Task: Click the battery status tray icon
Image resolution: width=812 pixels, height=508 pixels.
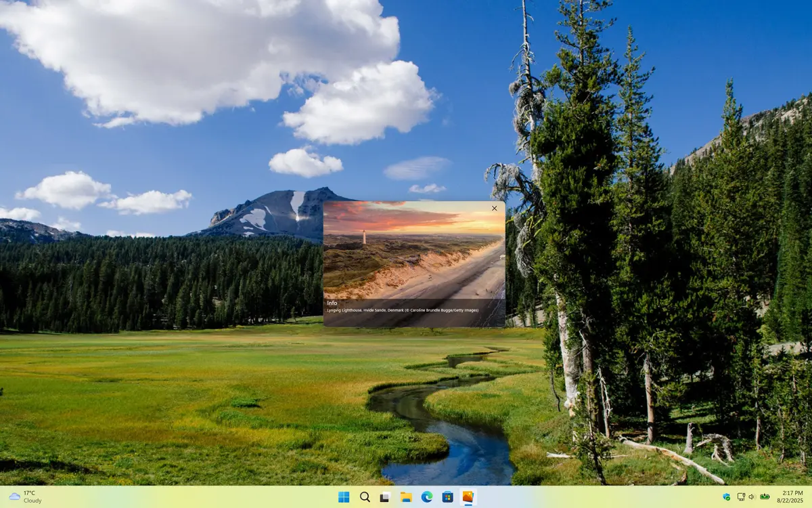Action: coord(765,497)
